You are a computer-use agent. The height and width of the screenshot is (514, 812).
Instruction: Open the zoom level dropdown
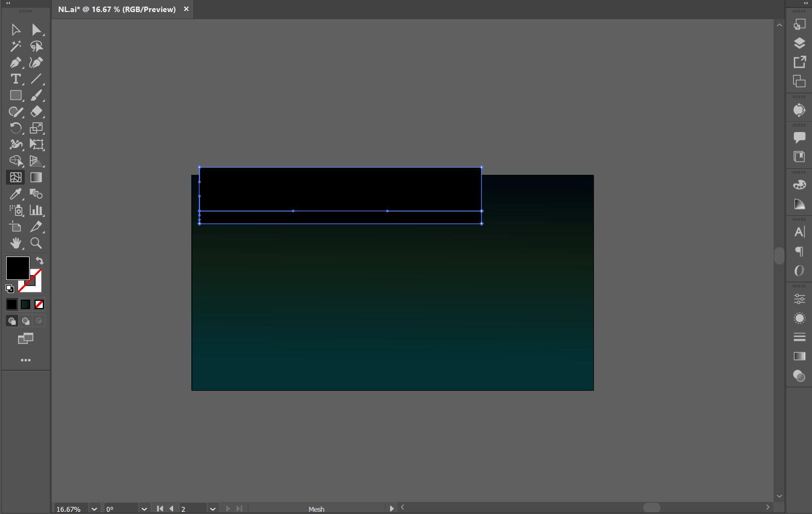[x=94, y=509]
